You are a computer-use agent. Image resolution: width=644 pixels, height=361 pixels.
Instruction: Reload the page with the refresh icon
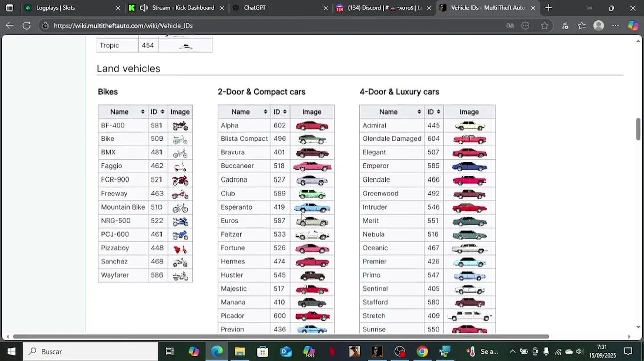click(27, 26)
